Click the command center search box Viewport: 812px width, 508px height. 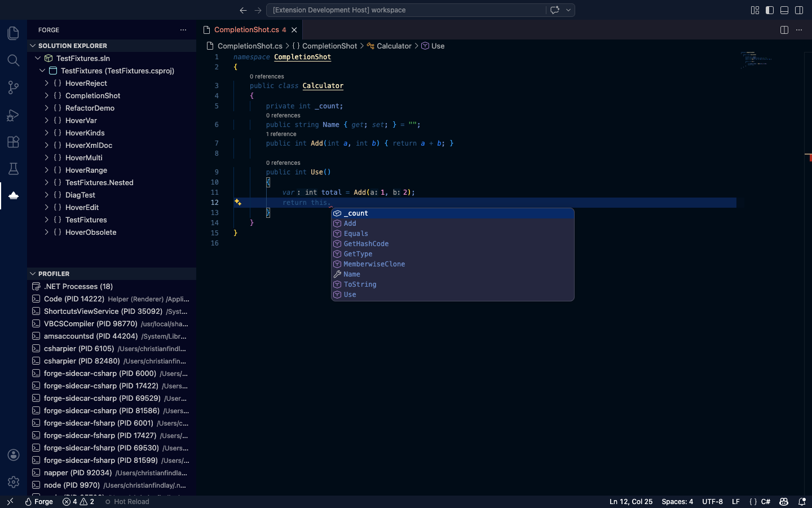click(x=406, y=10)
